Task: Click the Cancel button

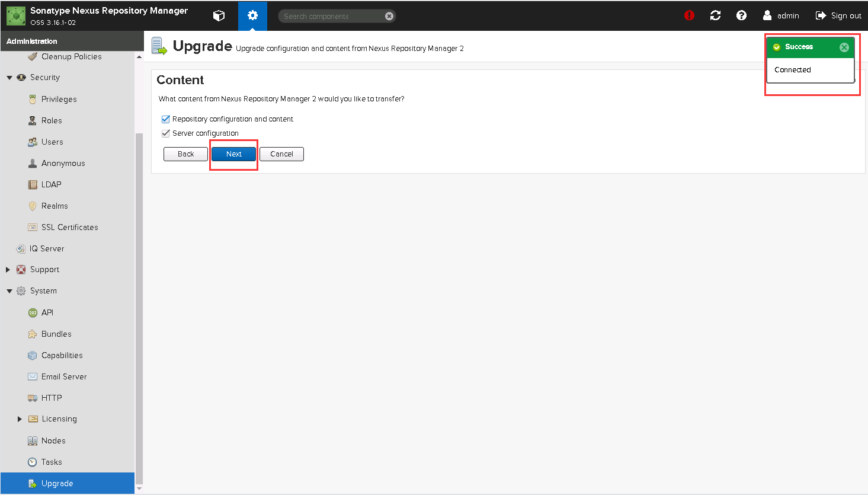Action: 281,154
